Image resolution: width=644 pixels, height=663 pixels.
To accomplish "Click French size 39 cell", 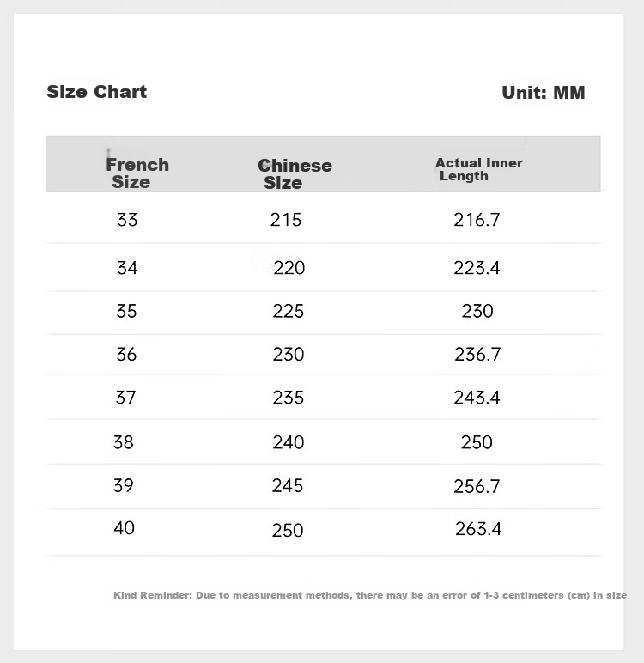I will 123,485.
